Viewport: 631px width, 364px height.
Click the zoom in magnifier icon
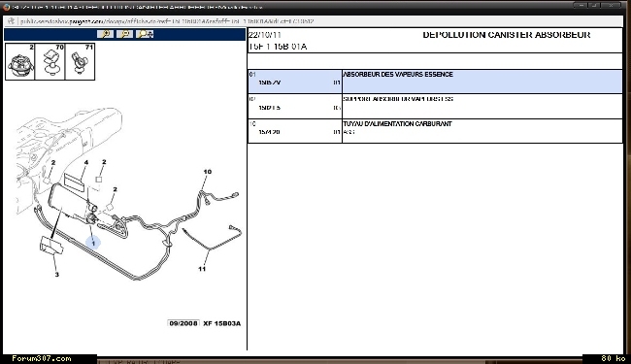106,34
